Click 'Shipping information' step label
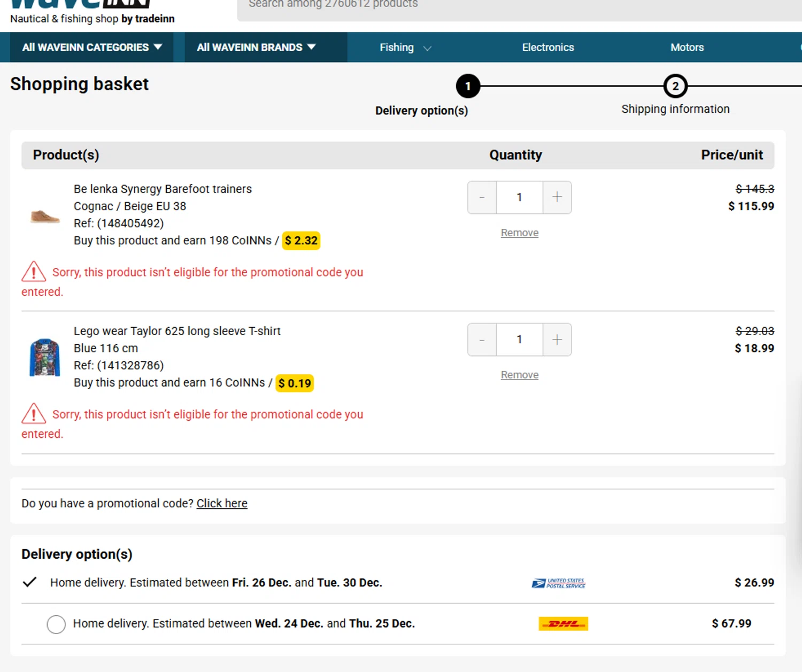 (675, 109)
